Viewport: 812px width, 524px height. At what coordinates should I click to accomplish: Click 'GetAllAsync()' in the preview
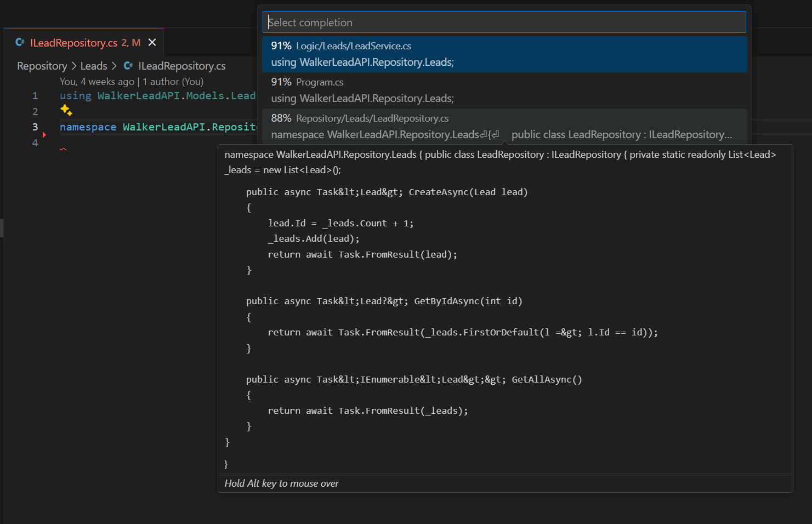click(547, 379)
